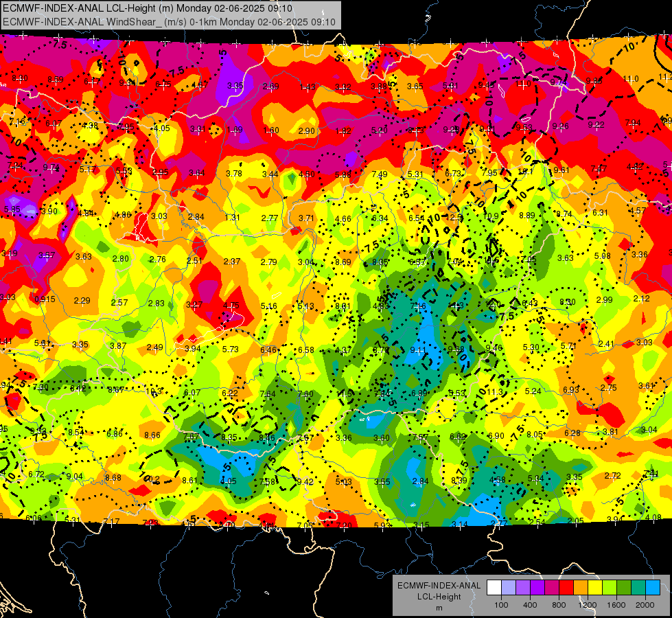
Task: Click the dark green legend swatch
Action: click(623, 588)
